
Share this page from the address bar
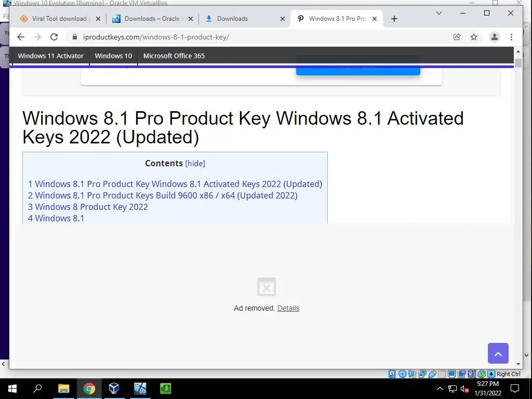pyautogui.click(x=457, y=37)
